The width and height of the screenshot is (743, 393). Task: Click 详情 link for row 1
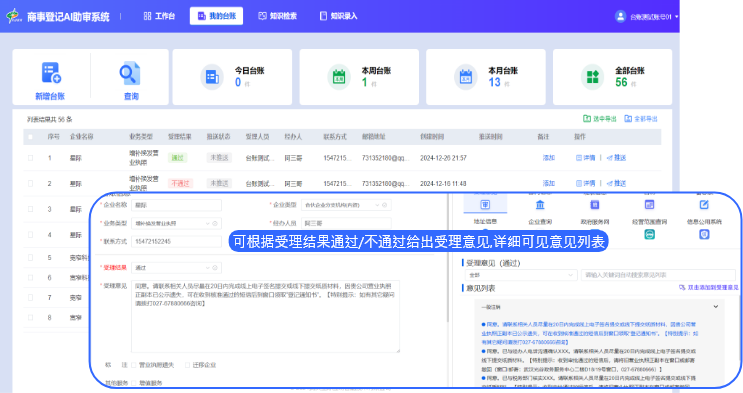point(586,158)
